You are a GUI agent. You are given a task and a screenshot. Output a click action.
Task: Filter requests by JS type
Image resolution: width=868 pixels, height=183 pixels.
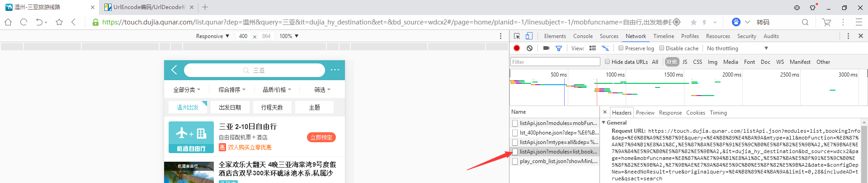click(x=685, y=62)
